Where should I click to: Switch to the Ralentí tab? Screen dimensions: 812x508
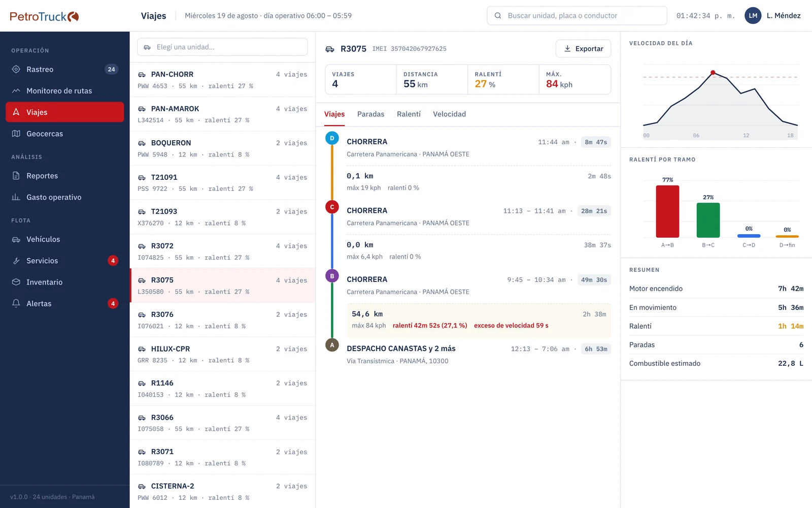coord(409,114)
